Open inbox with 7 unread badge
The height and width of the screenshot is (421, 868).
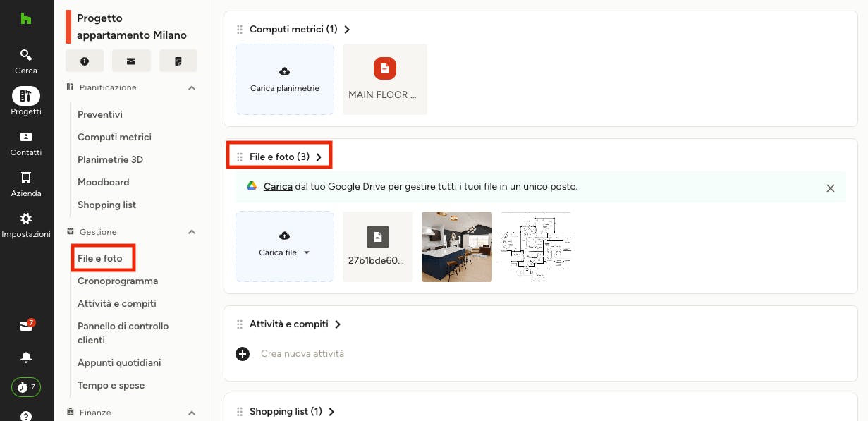click(x=26, y=326)
